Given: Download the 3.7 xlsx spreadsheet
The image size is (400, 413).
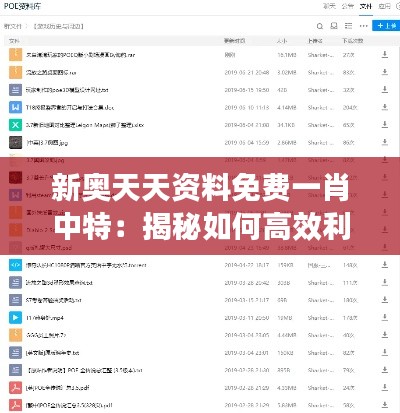Looking at the screenshot, I should (x=385, y=124).
